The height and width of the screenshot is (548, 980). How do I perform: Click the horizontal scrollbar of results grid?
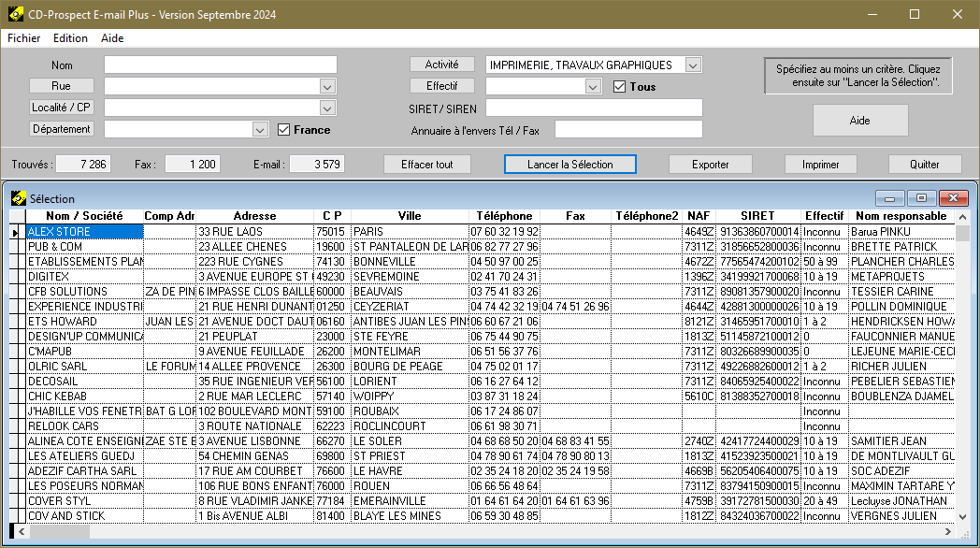468,531
